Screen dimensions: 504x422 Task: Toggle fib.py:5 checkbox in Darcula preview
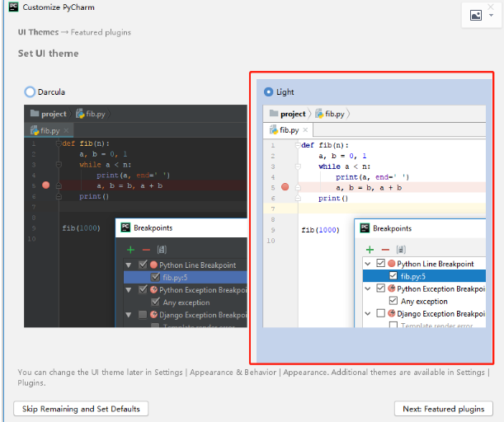click(155, 277)
